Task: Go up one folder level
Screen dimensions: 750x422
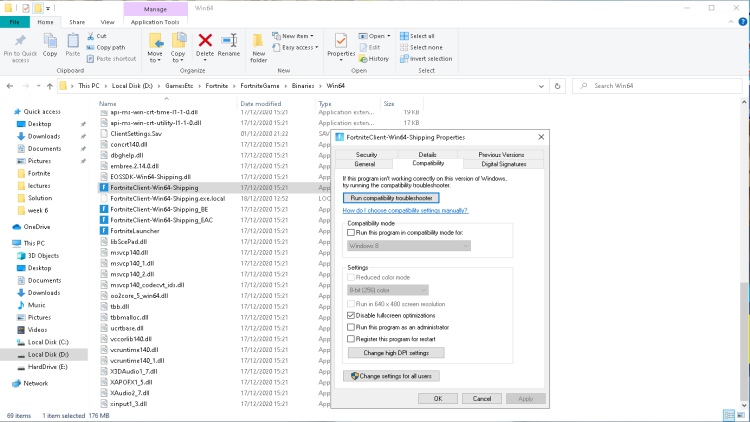Action: pos(50,86)
